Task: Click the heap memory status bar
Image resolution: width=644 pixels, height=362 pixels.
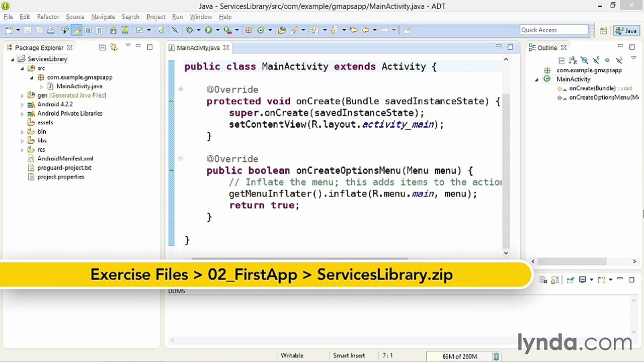Action: [459, 356]
